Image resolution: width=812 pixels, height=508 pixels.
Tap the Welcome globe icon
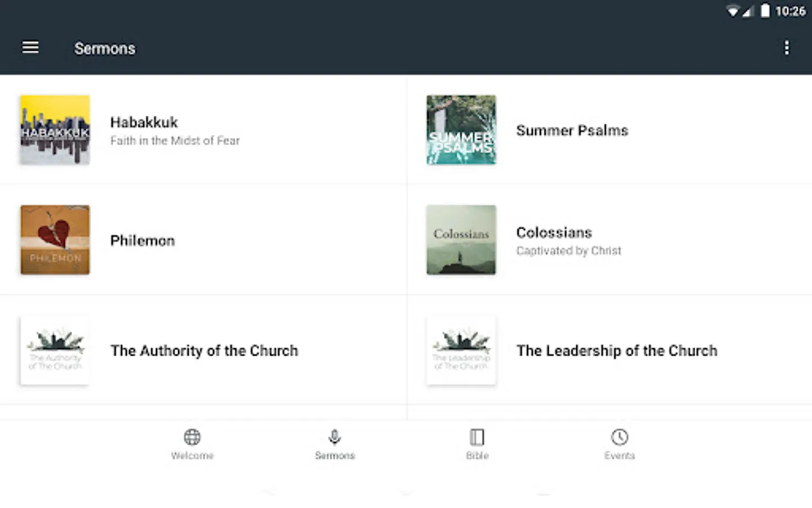192,437
